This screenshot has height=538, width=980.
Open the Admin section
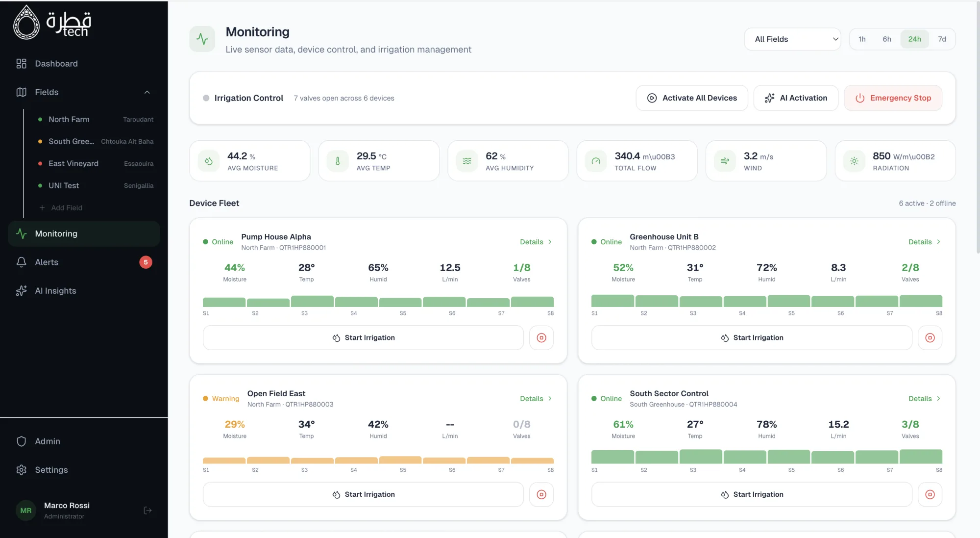tap(84, 441)
